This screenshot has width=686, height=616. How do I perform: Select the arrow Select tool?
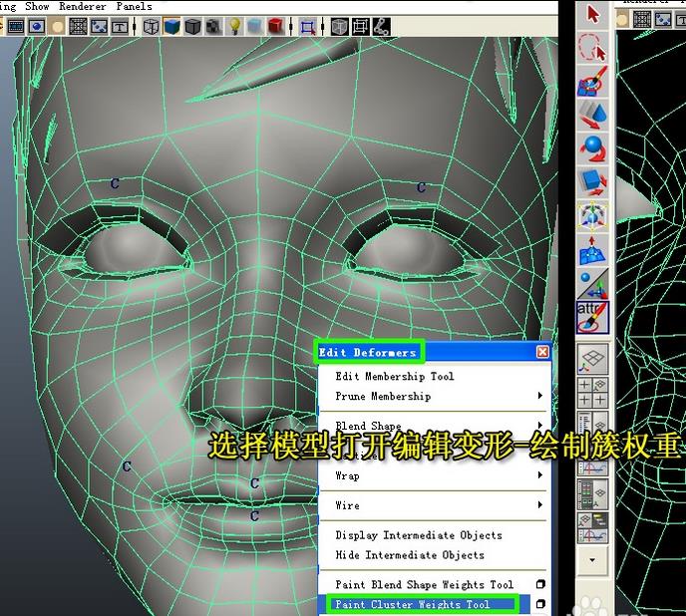[x=593, y=14]
